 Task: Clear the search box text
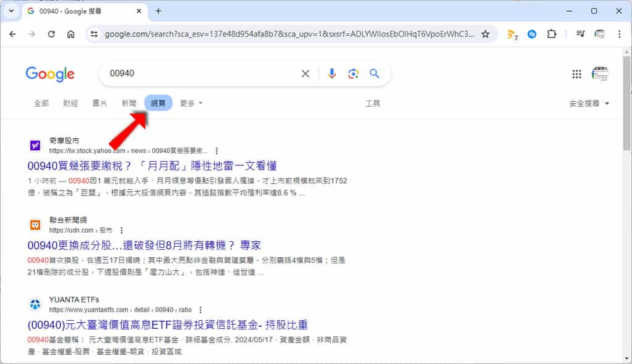coord(306,73)
